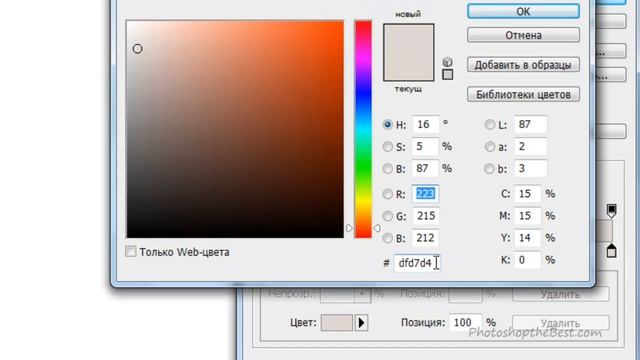Select the blue B radio button below G
Viewport: 640px width, 360px height.
click(387, 238)
